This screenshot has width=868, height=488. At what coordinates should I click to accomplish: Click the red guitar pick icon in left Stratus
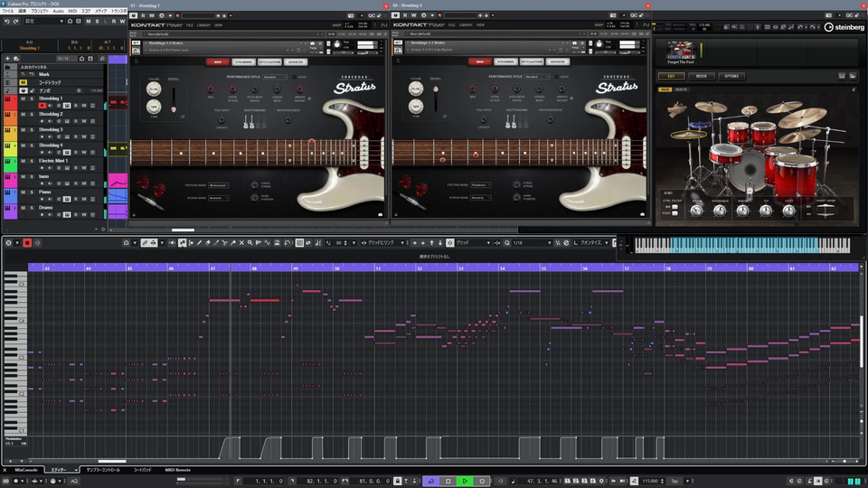[x=151, y=185]
